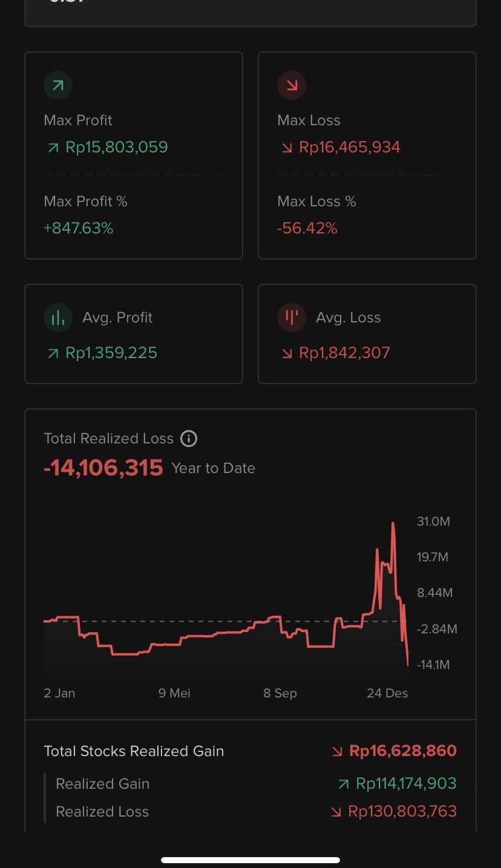
Task: Tap the green Max Profit arrow icon
Action: (58, 86)
